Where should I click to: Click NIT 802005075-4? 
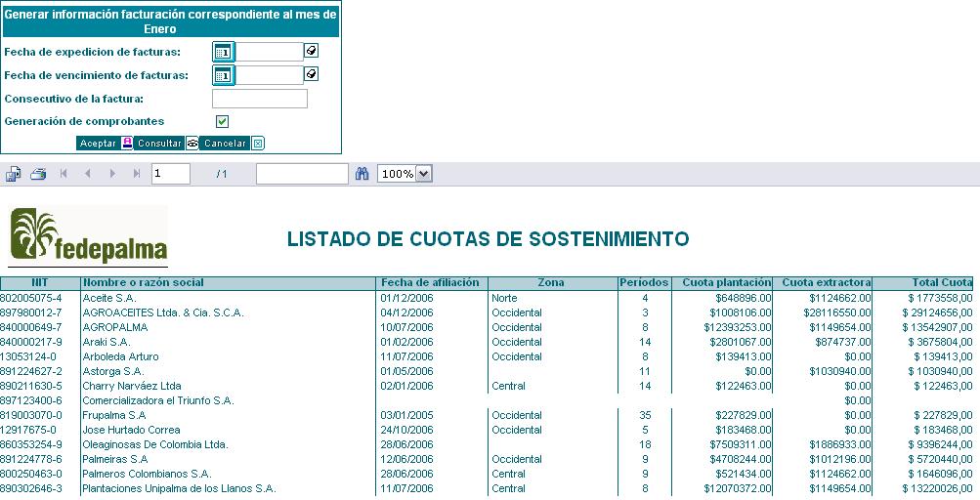[31, 298]
